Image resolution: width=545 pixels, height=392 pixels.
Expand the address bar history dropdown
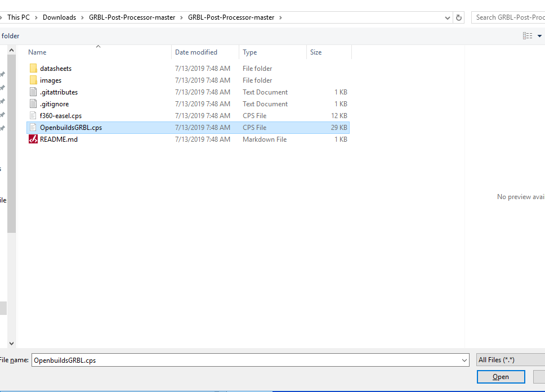[446, 17]
